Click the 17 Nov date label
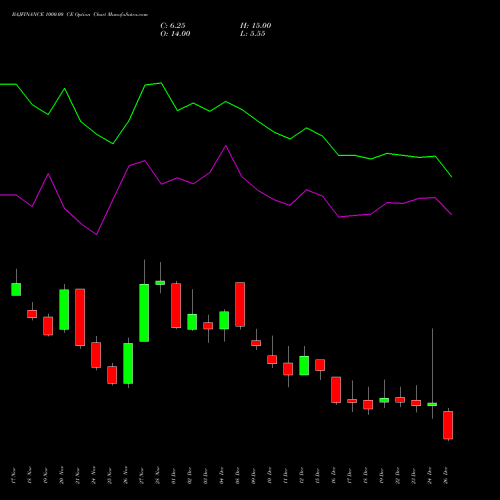Viewport: 500px width, 500px height. [14, 476]
